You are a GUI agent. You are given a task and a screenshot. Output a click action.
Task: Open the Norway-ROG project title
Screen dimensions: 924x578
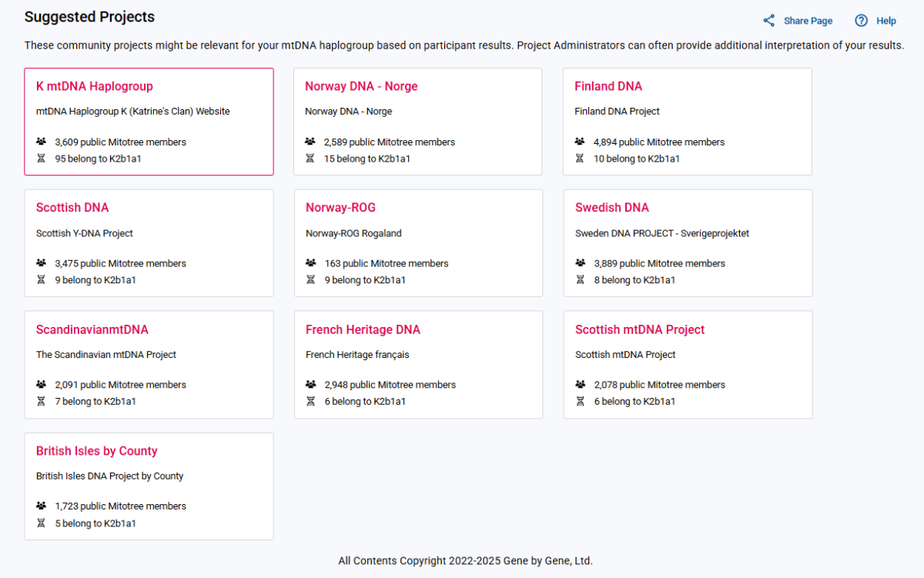click(340, 208)
